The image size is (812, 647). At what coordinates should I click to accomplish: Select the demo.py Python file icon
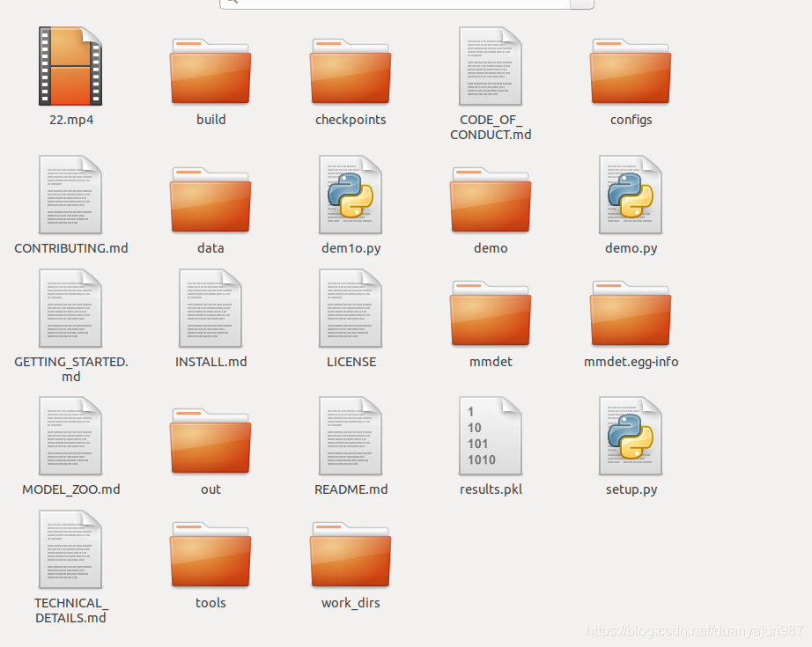tap(631, 195)
